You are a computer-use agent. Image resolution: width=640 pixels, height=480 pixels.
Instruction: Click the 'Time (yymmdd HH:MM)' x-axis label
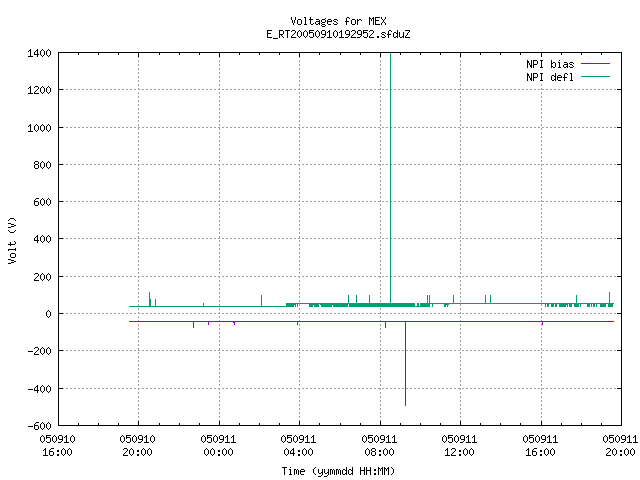(338, 471)
